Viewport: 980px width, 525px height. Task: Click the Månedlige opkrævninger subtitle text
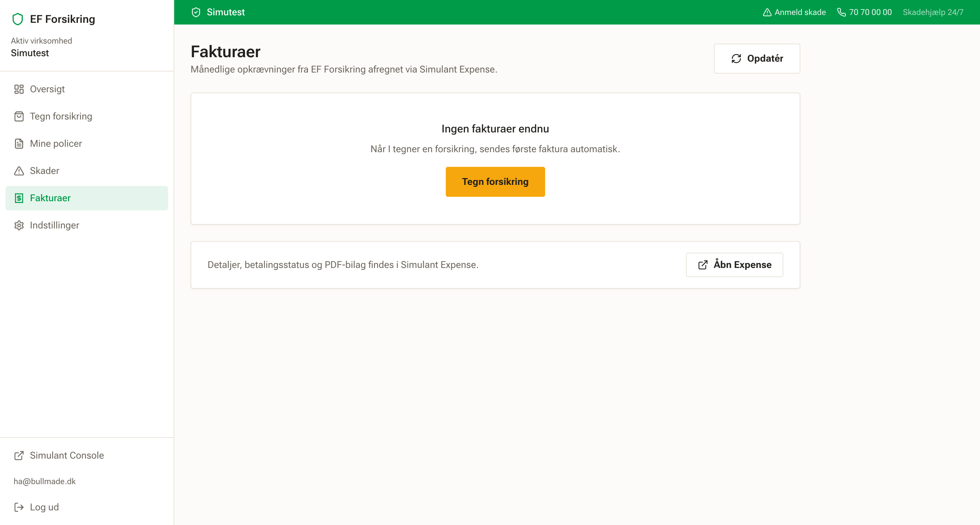344,69
